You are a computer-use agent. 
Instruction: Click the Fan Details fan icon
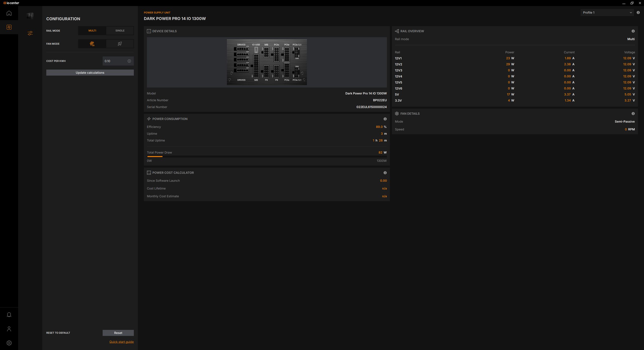coord(397,114)
